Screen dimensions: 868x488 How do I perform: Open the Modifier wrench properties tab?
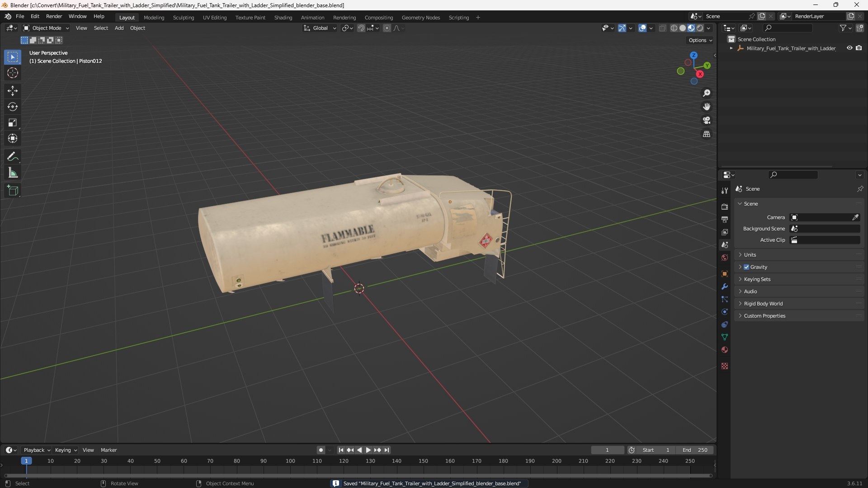[x=725, y=286]
